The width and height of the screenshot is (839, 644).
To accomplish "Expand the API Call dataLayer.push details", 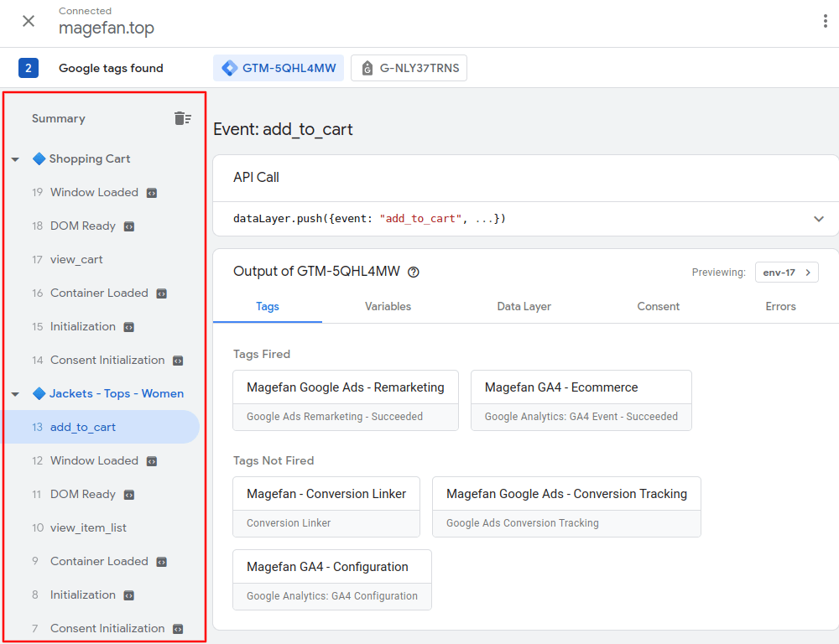I will [819, 219].
